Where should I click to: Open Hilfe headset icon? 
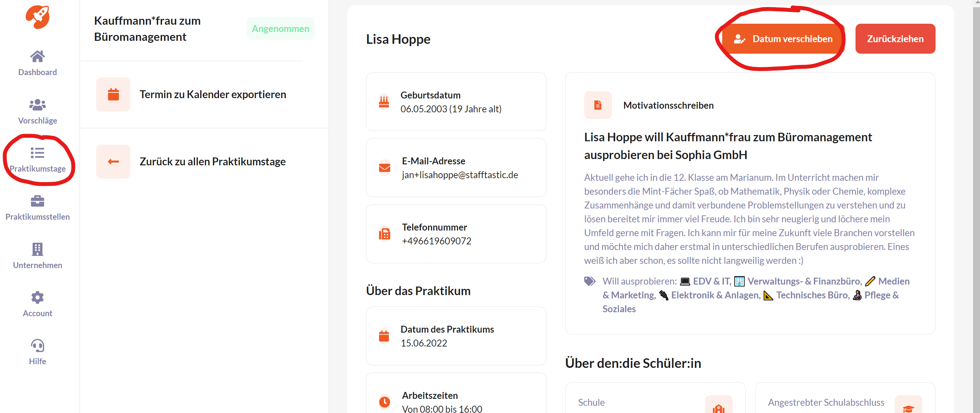37,345
